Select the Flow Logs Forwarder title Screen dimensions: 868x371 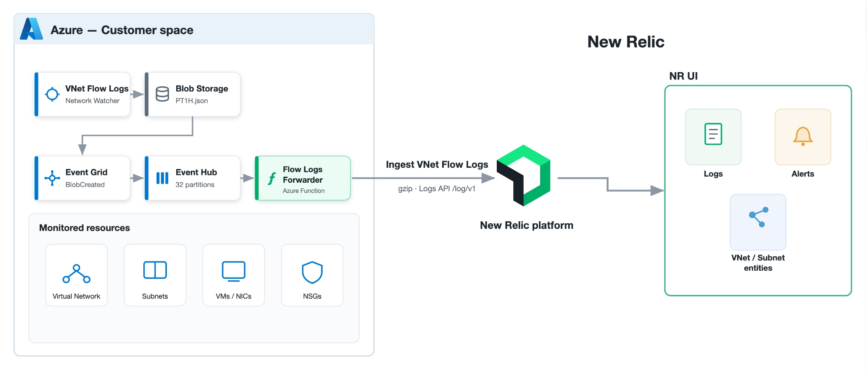303,175
